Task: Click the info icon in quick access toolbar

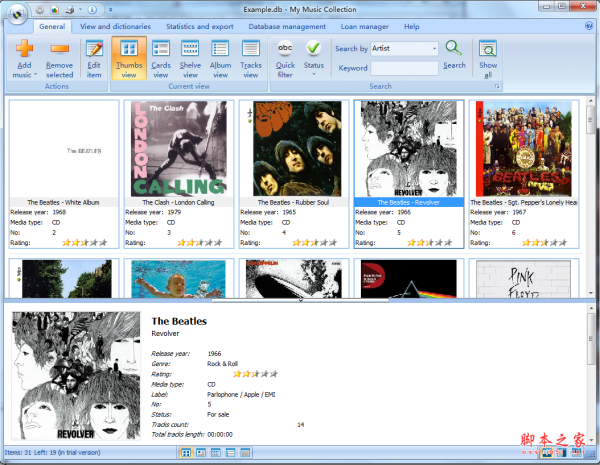Action: (92, 10)
